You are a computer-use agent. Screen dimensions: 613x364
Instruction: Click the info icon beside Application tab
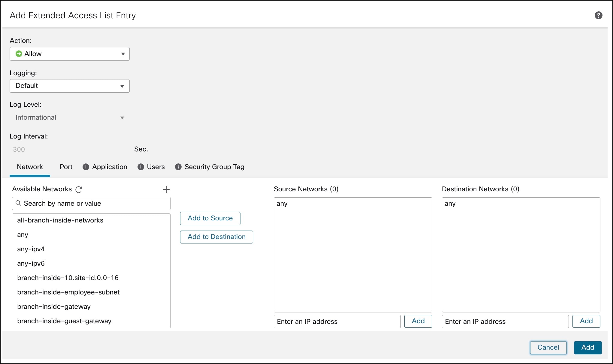(x=86, y=167)
